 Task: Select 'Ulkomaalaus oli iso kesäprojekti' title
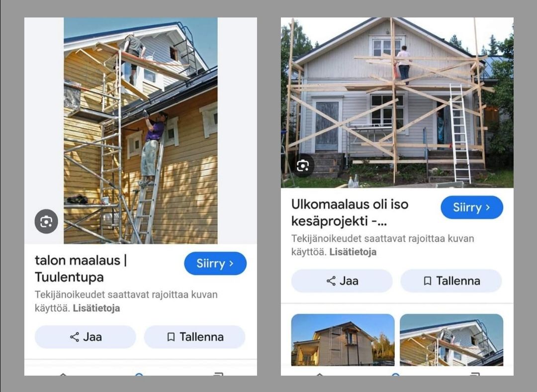point(350,212)
